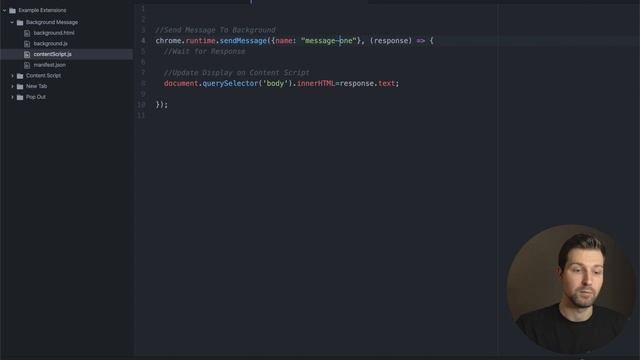Screen dimensions: 640x360
Task: Open background.js in the file tree
Action: point(51,44)
